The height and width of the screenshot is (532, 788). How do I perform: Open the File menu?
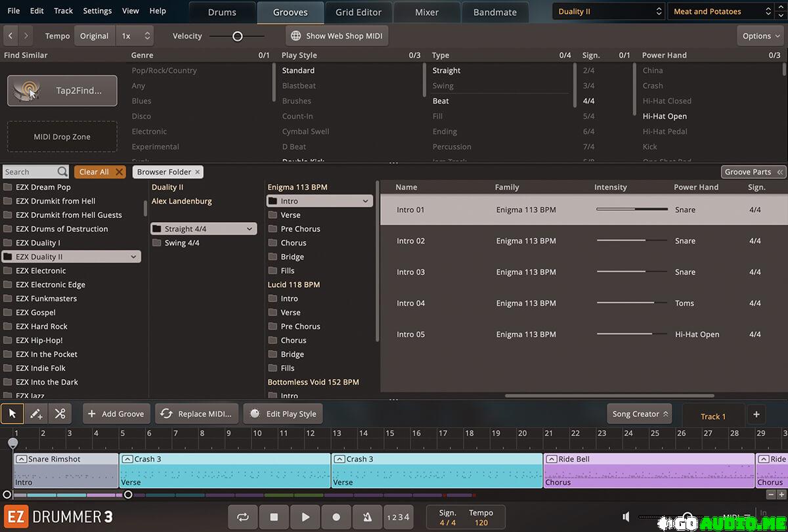(13, 11)
